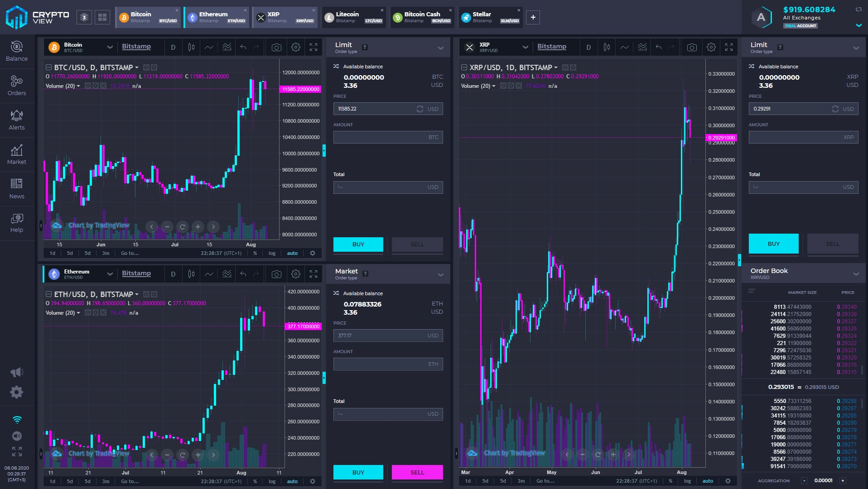Switch XRP chart to candlestick style icon
Viewport: 868px width, 489px height.
[x=607, y=47]
